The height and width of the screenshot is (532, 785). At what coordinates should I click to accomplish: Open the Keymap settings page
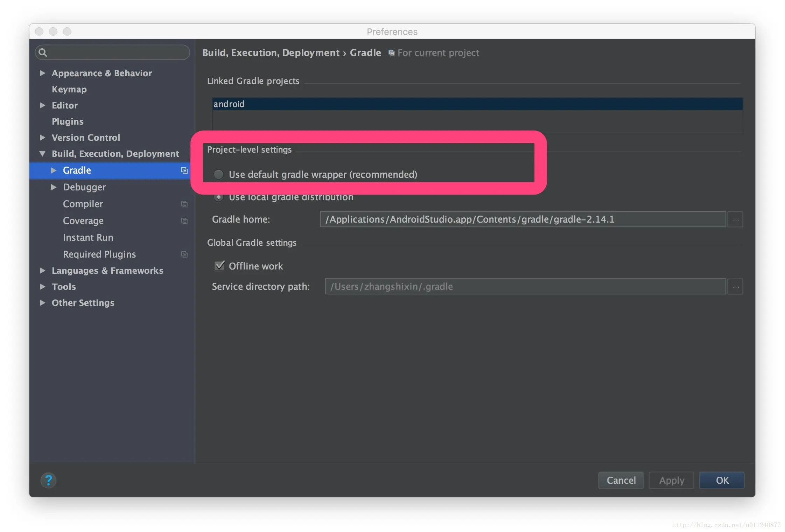[69, 89]
